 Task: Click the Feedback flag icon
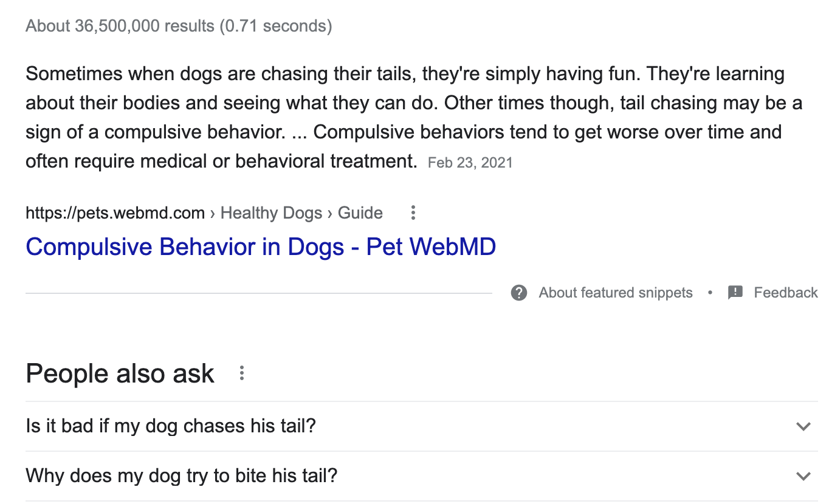735,293
